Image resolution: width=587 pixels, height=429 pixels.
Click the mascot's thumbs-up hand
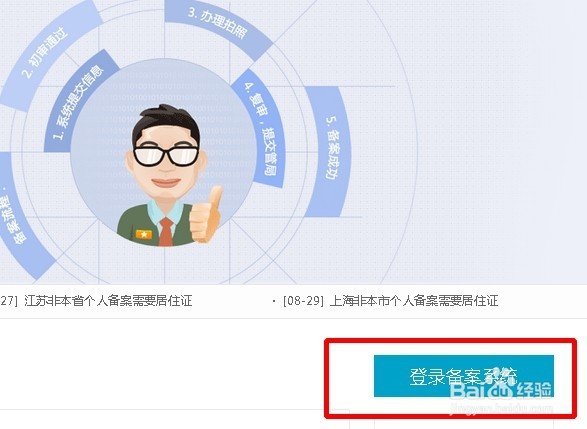(x=206, y=214)
